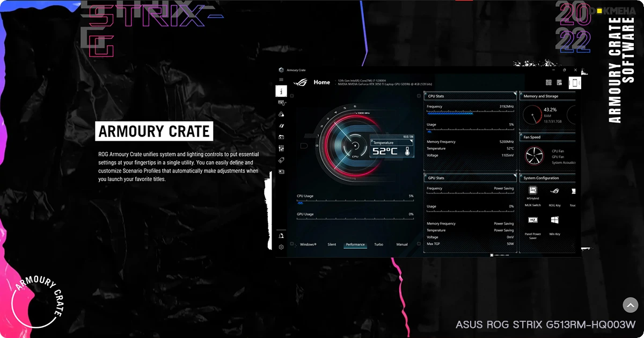Click the four-square grid icon in header

(x=549, y=83)
